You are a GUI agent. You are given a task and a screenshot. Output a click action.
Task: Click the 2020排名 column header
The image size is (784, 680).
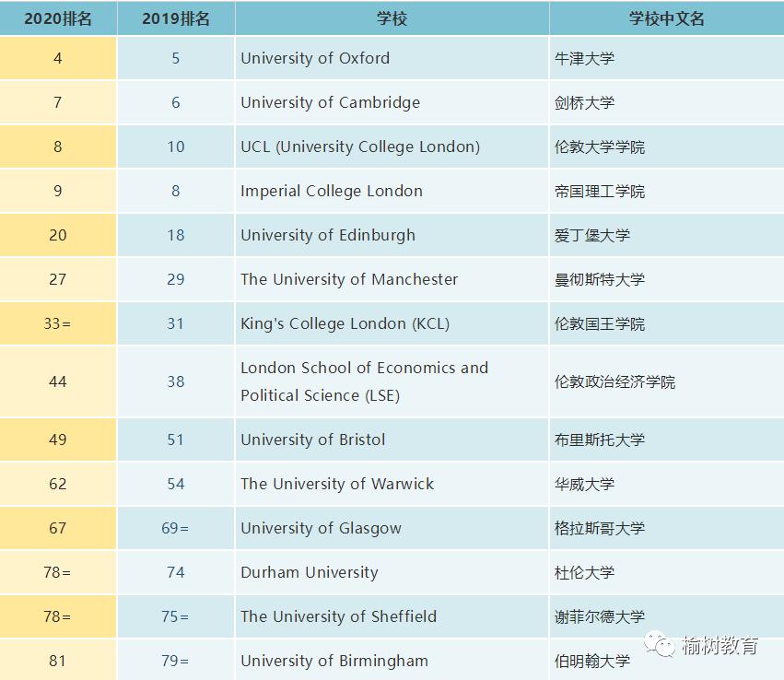[x=58, y=18]
